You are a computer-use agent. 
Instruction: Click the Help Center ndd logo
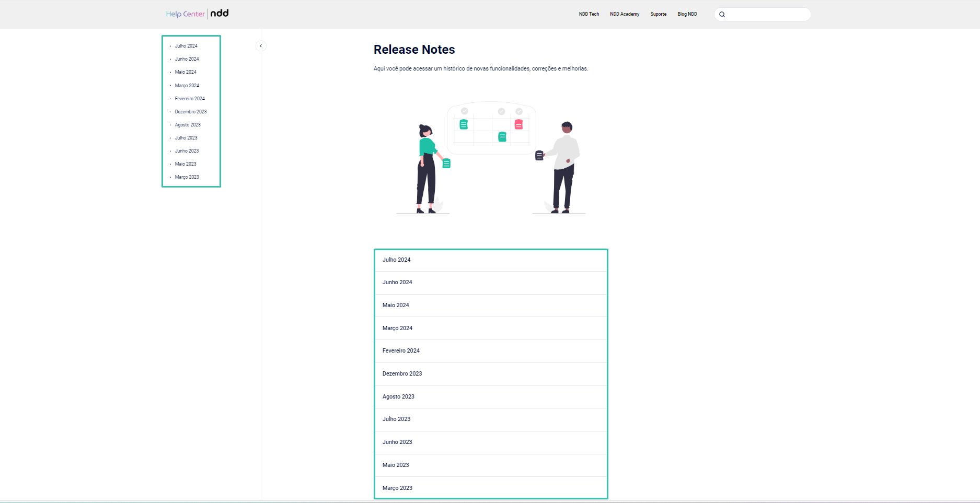197,14
